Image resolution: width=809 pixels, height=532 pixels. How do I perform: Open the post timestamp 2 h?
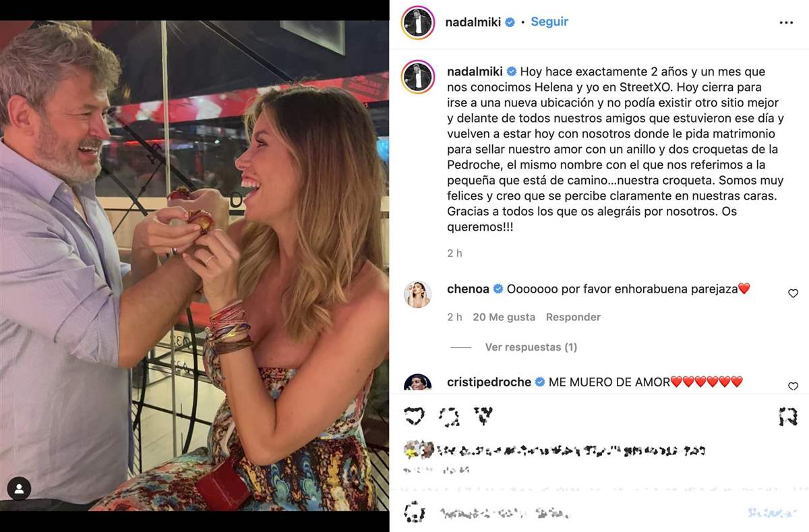tap(454, 253)
